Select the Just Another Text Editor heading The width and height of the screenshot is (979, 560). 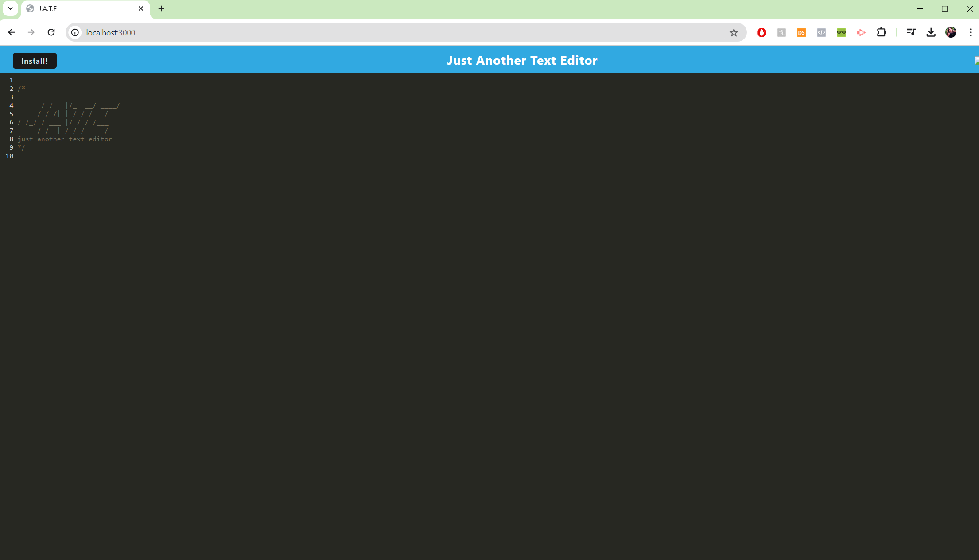522,60
